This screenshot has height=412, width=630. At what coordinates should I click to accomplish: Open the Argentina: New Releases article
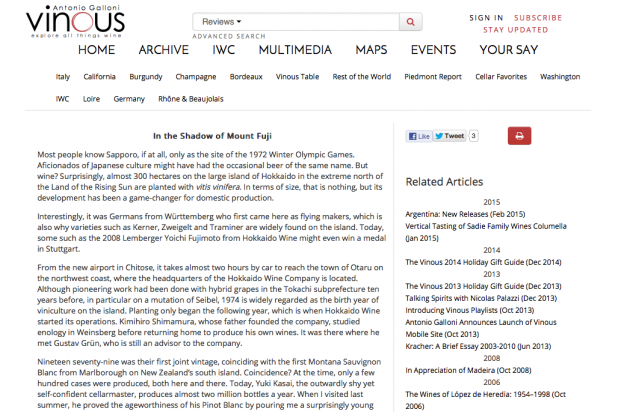click(464, 215)
